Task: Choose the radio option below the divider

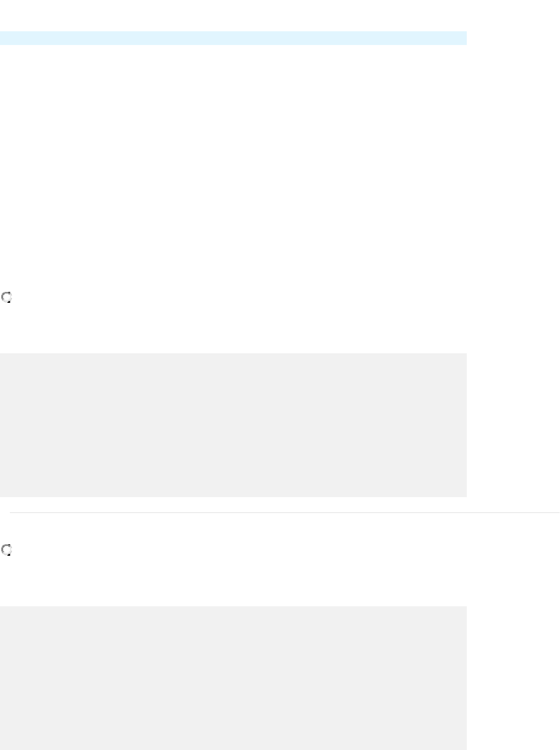Action: point(7,550)
